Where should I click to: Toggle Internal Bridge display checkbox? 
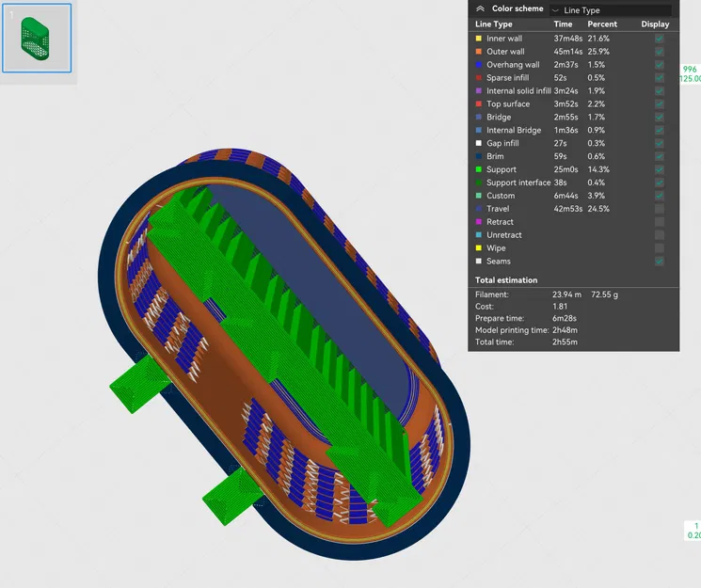pyautogui.click(x=659, y=130)
